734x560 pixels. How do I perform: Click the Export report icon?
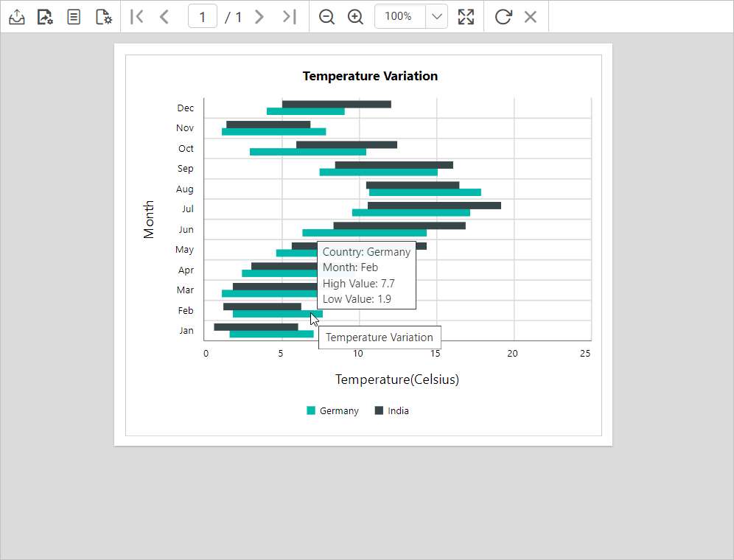(x=16, y=16)
